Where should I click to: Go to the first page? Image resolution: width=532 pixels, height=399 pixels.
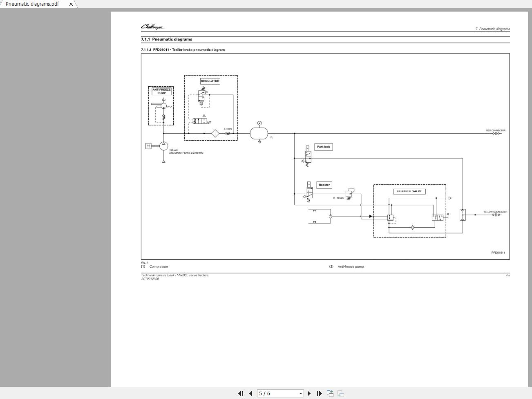pos(241,393)
